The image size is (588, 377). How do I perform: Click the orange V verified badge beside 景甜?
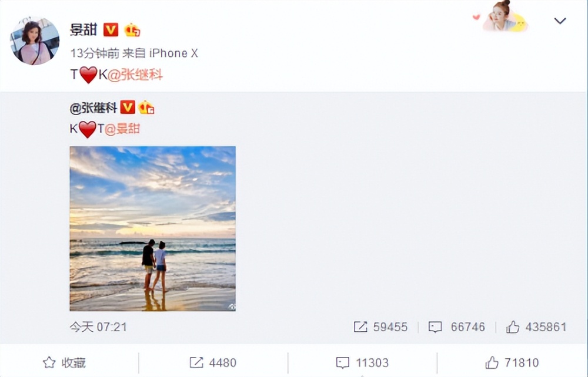pyautogui.click(x=111, y=29)
